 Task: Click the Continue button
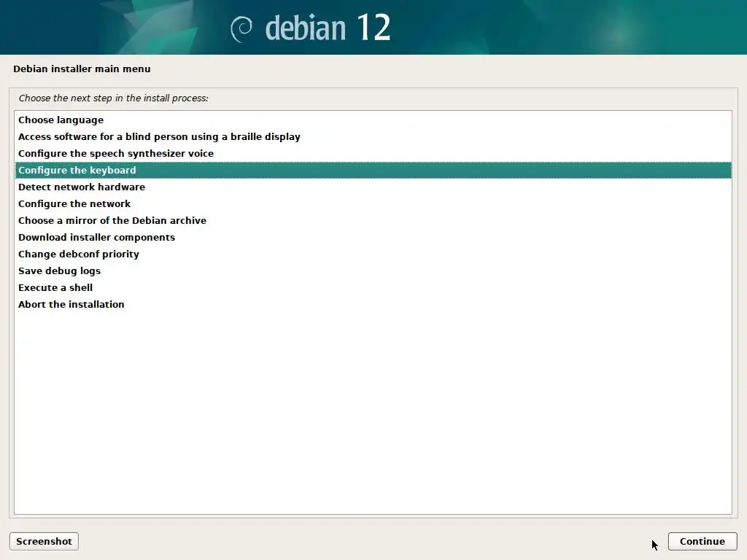click(x=703, y=542)
